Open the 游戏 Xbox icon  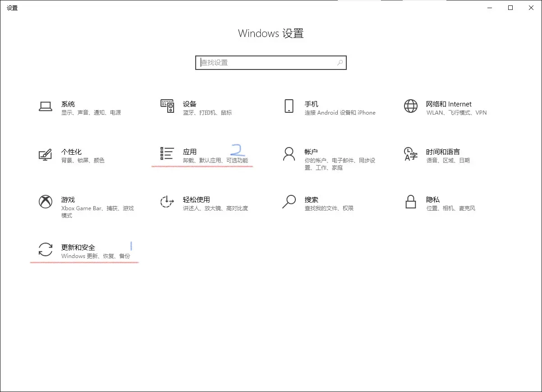point(46,202)
